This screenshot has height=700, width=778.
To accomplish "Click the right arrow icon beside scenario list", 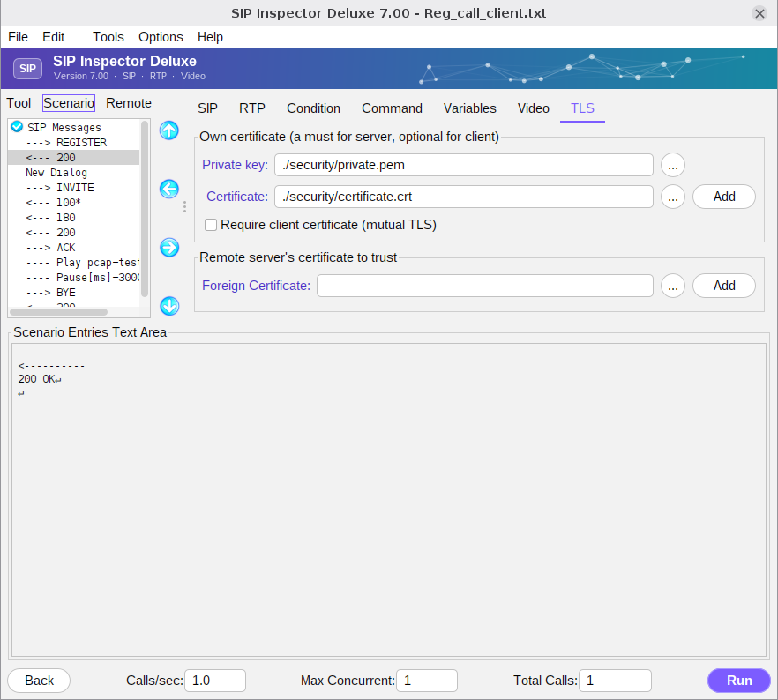I will pos(169,248).
